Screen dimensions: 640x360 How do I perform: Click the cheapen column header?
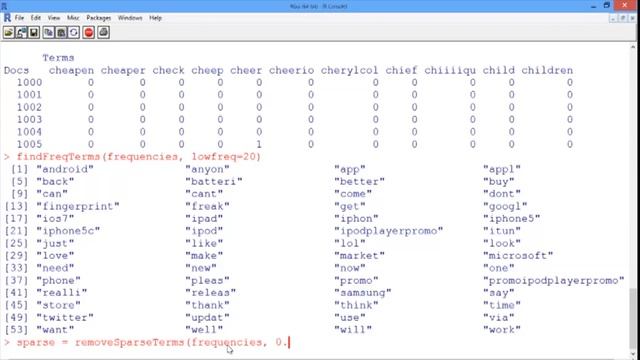point(71,71)
